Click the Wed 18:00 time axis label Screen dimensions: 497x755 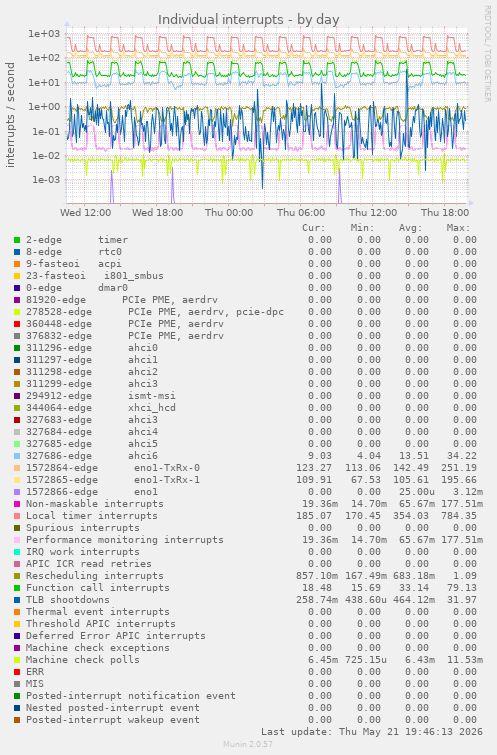157,213
